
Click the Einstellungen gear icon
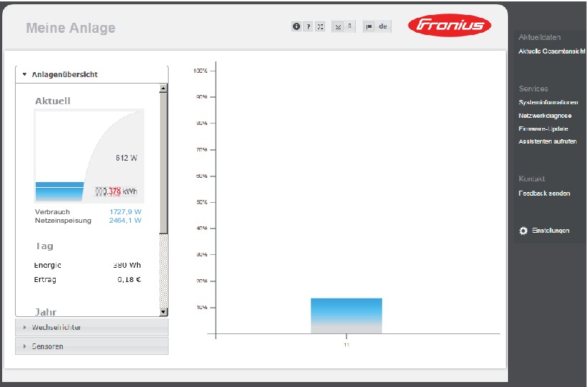[x=523, y=231]
